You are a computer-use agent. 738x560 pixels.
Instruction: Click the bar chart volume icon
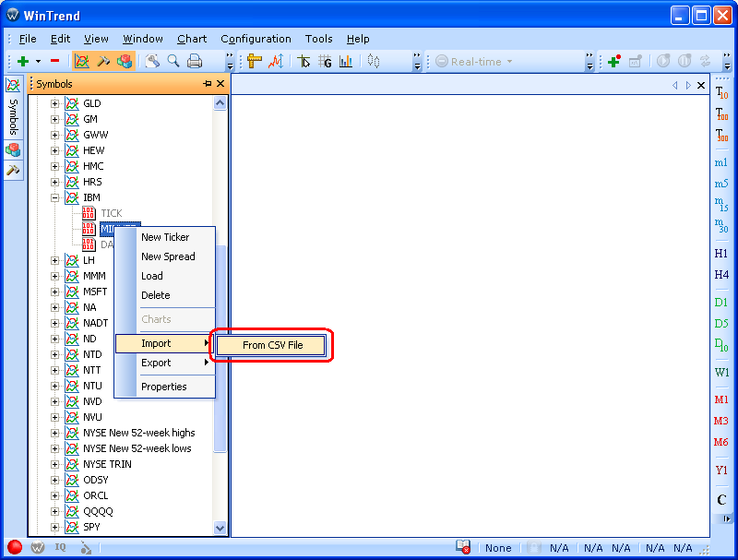pyautogui.click(x=346, y=61)
